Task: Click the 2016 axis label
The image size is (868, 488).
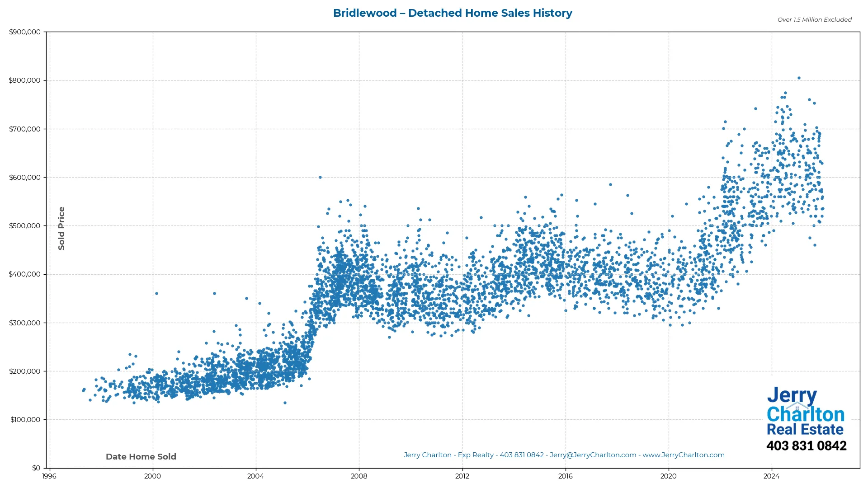Action: point(566,476)
